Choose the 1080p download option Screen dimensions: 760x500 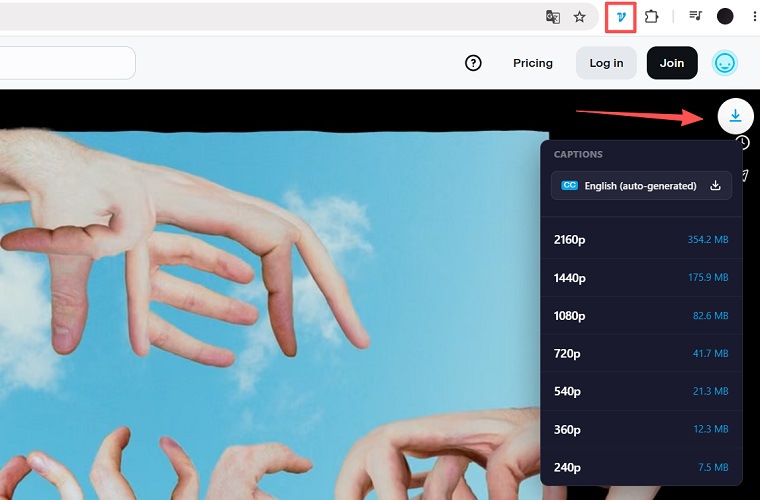coord(641,315)
